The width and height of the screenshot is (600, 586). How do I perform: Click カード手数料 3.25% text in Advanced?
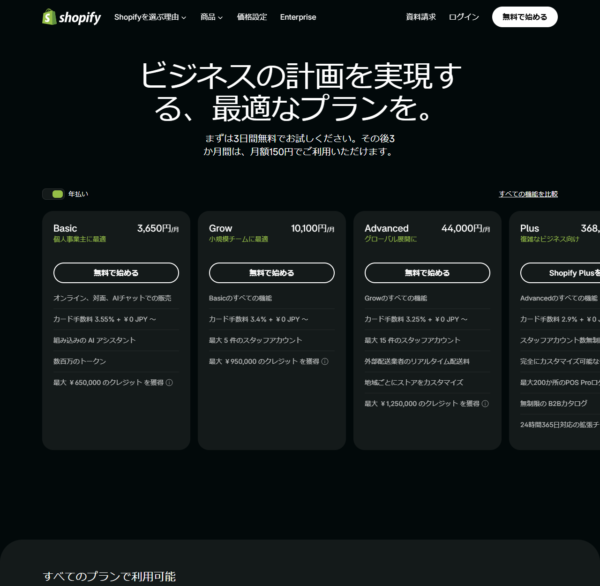pyautogui.click(x=416, y=319)
